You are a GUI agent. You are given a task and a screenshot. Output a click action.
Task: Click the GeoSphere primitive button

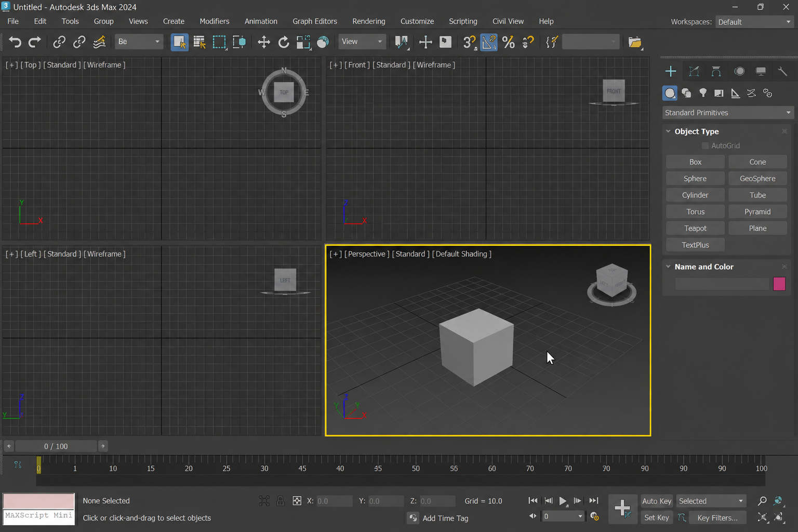coord(757,179)
